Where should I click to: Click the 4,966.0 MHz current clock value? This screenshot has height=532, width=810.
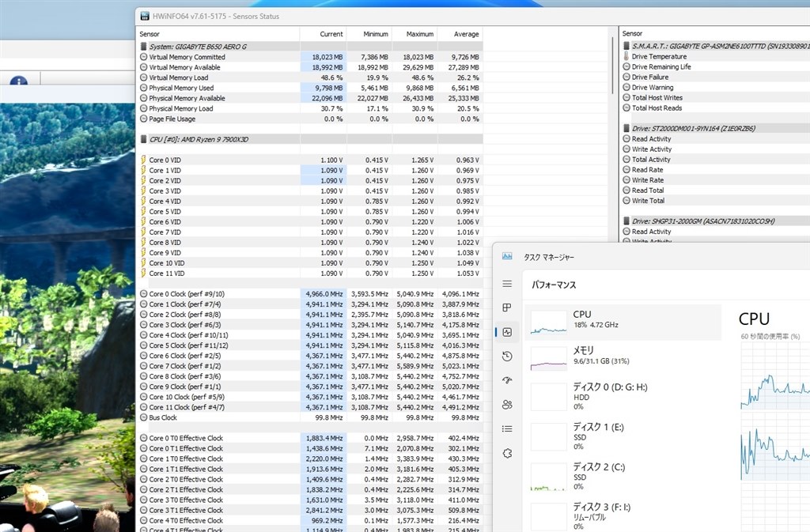tap(324, 294)
